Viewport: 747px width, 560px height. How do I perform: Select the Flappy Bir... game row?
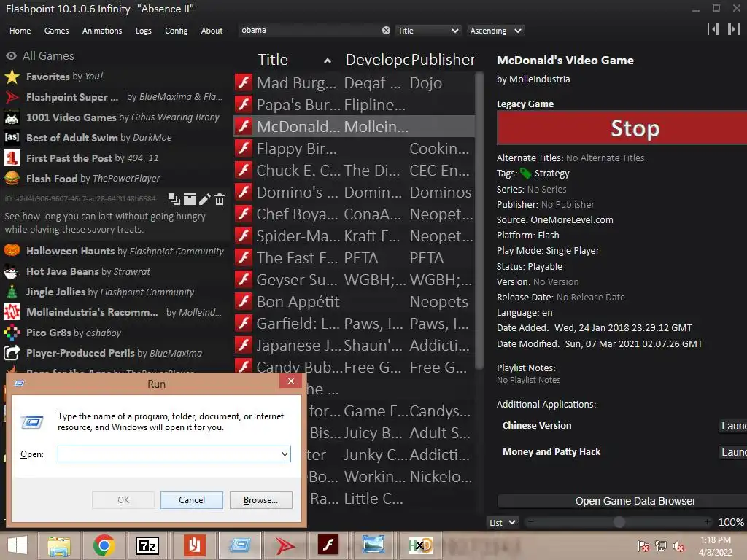point(354,148)
